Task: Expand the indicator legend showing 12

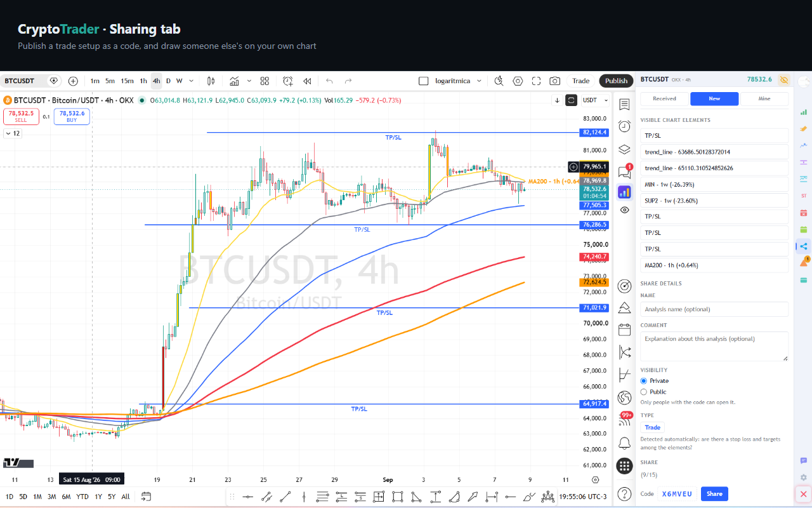Action: coord(12,133)
